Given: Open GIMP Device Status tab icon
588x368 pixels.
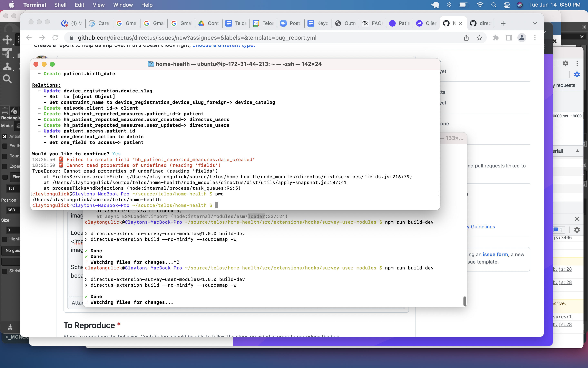Looking at the screenshot, I should pos(14,111).
